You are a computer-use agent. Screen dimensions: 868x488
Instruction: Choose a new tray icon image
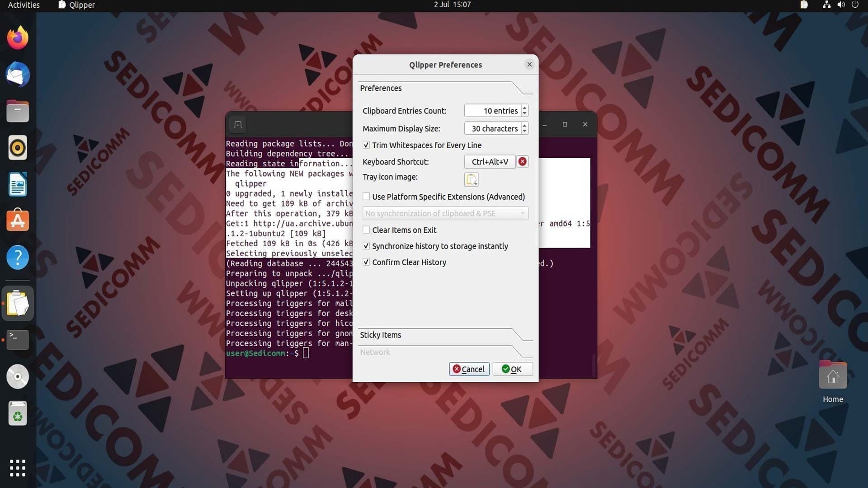(x=471, y=179)
